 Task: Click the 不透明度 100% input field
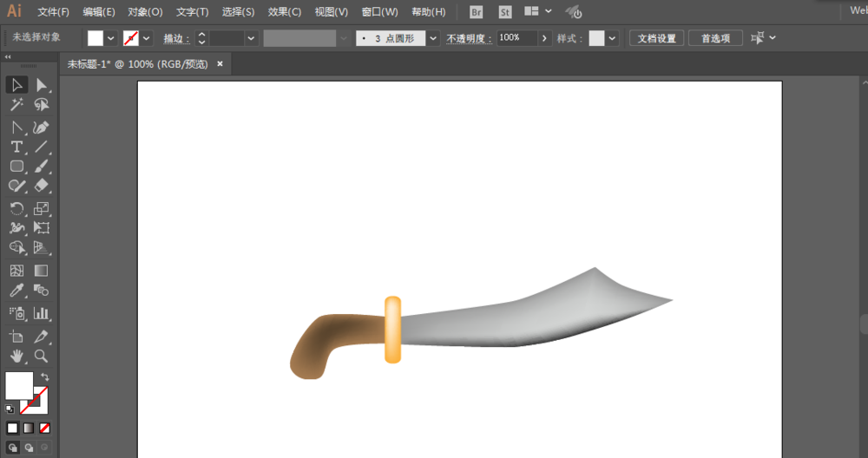click(517, 38)
